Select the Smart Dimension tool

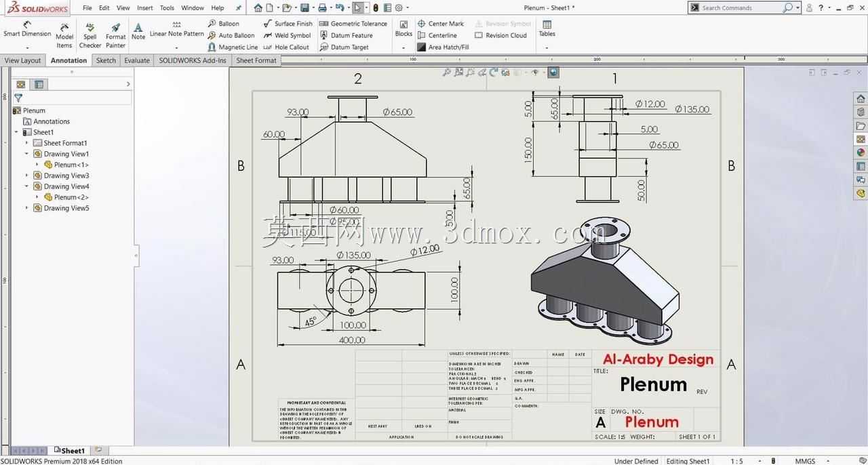[27, 29]
